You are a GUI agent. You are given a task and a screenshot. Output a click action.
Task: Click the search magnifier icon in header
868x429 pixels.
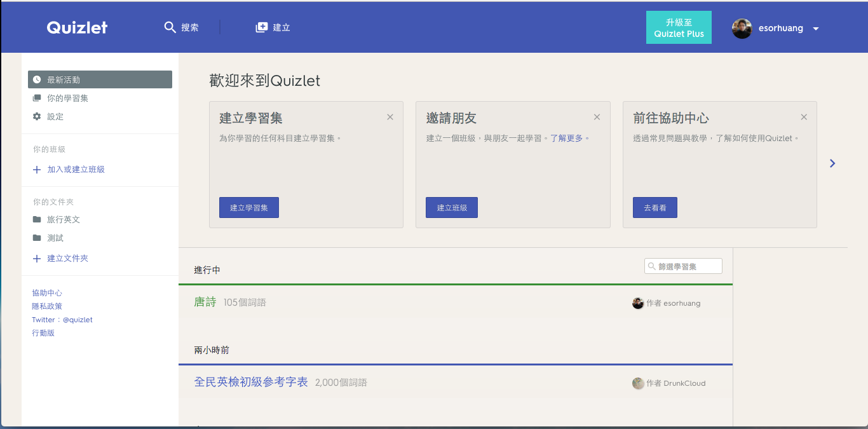click(170, 27)
